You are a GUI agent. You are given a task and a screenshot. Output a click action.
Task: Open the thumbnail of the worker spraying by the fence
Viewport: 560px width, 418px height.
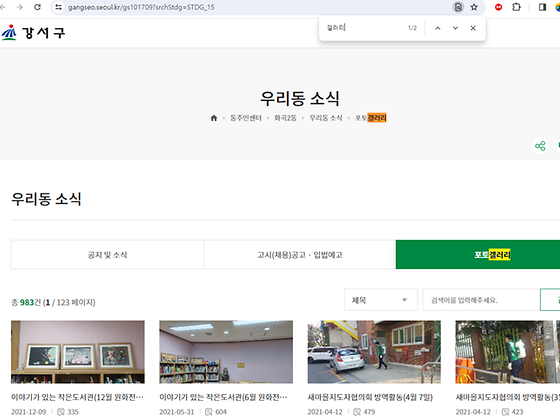click(508, 352)
